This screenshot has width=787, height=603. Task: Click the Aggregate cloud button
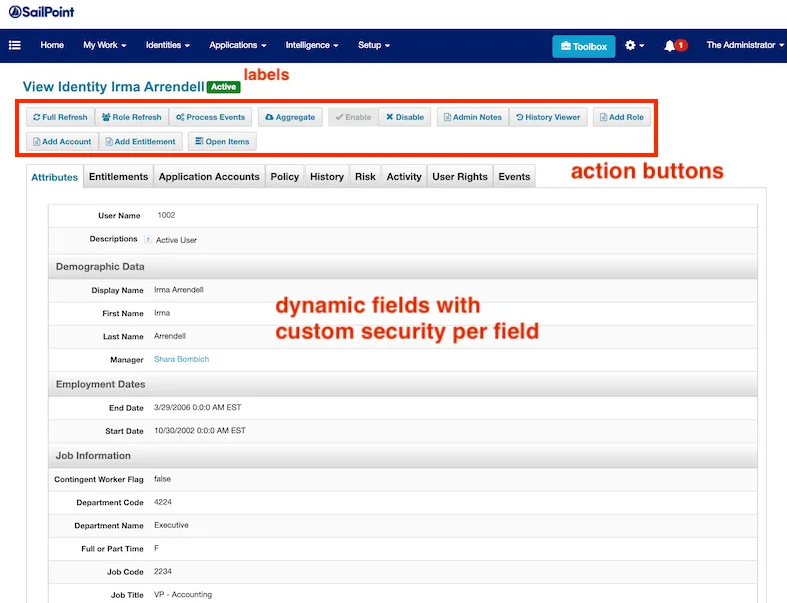pyautogui.click(x=290, y=117)
